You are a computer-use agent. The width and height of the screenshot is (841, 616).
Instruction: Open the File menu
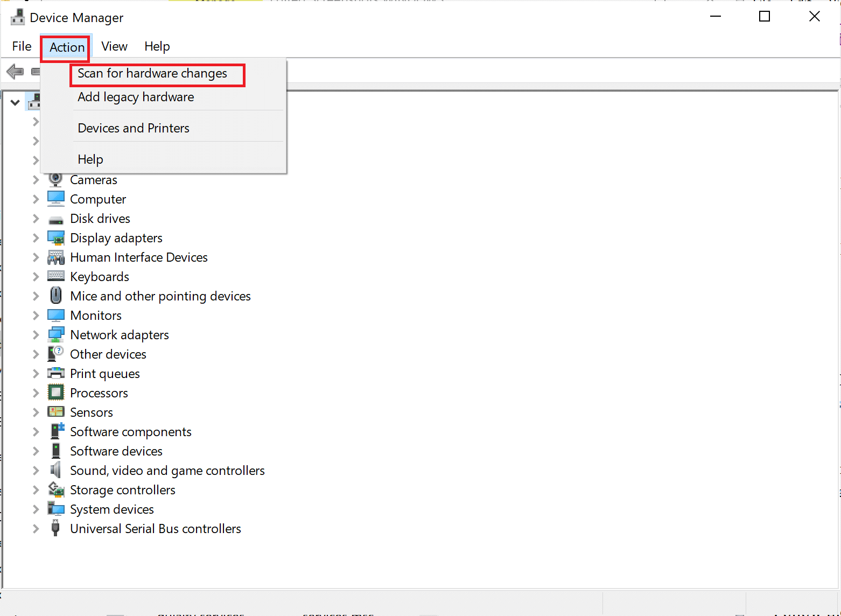click(22, 46)
